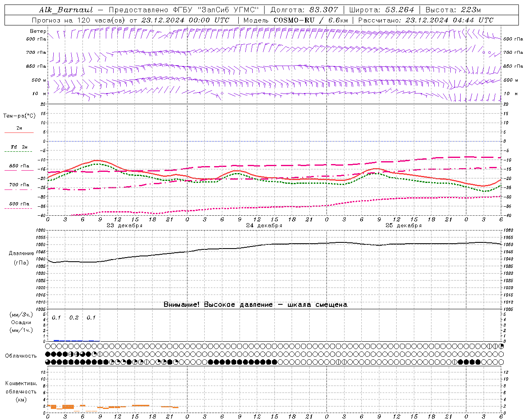Click the 23 декабря date label
Viewport: 525px width, 420px height.
[x=124, y=226]
